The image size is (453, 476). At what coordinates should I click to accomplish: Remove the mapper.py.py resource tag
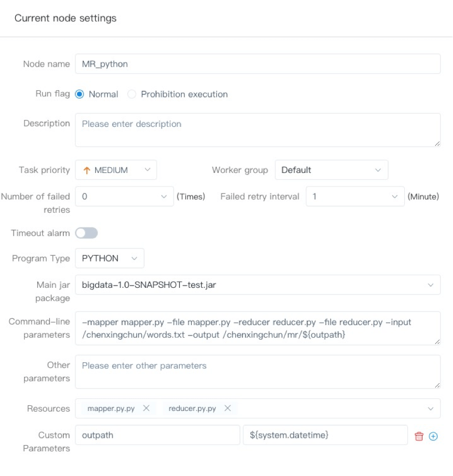pyautogui.click(x=146, y=408)
